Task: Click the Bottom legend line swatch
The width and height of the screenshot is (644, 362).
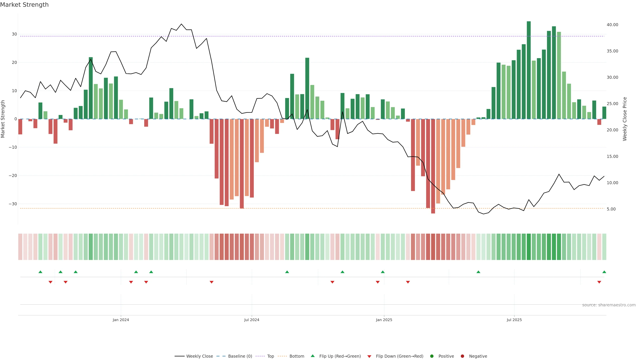Action: (x=282, y=356)
